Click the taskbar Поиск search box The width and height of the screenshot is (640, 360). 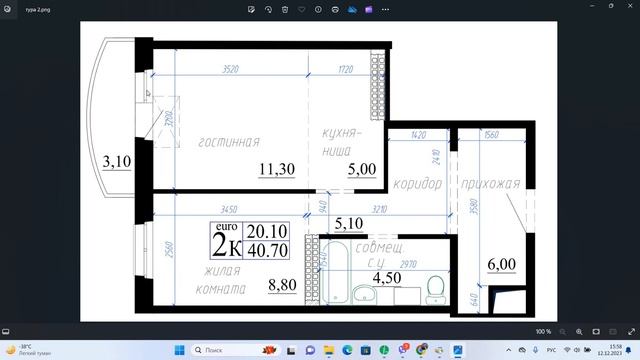236,350
